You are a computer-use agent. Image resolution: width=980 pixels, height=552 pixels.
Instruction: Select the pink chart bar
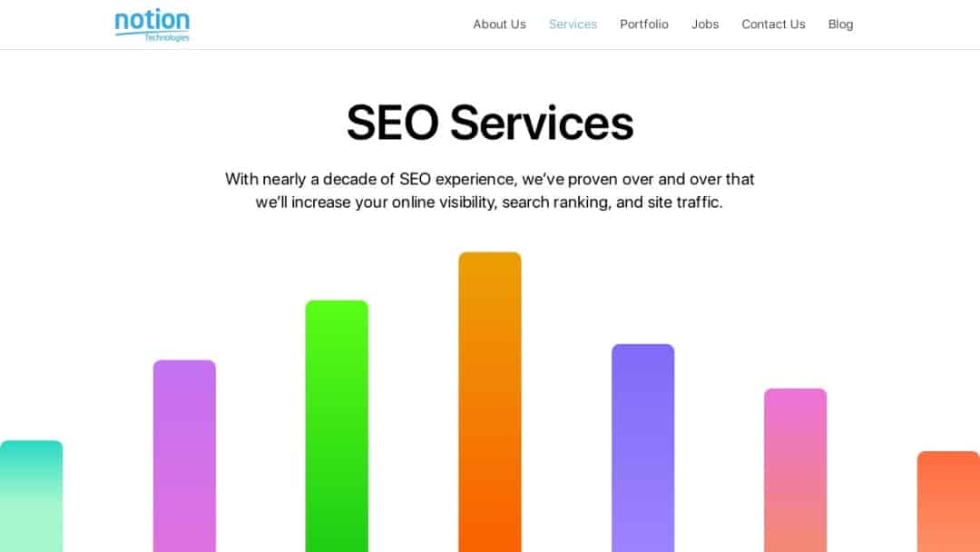pyautogui.click(x=795, y=469)
